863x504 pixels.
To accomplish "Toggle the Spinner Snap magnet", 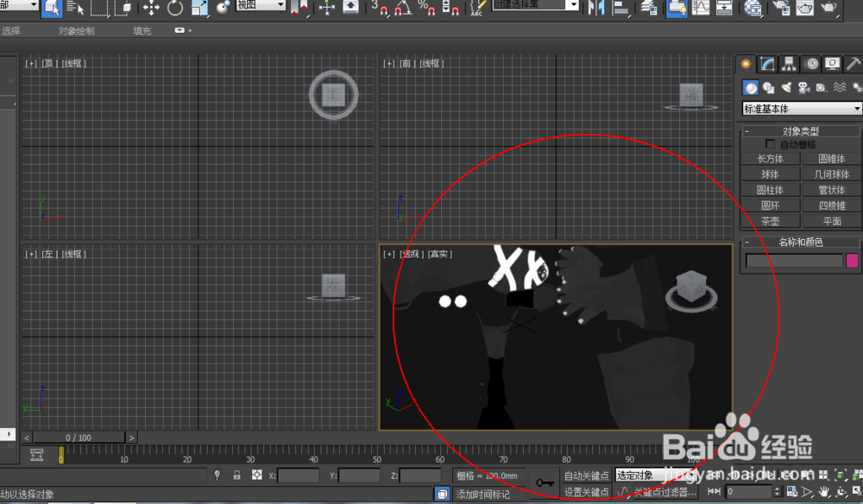I will point(450,8).
